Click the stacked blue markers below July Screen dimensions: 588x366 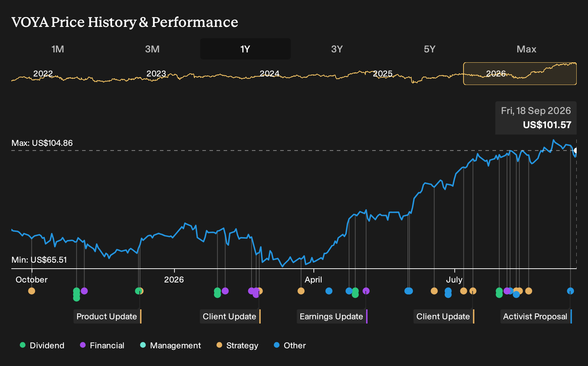[x=448, y=293]
